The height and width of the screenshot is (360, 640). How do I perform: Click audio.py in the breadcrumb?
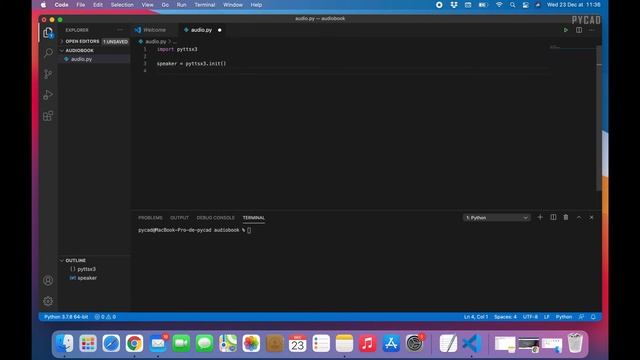tap(155, 42)
